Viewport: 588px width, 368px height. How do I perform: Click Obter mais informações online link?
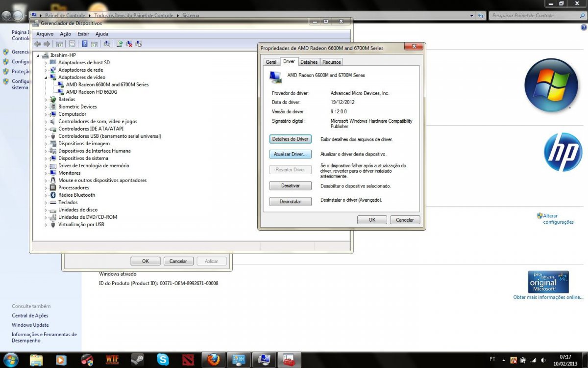click(548, 297)
